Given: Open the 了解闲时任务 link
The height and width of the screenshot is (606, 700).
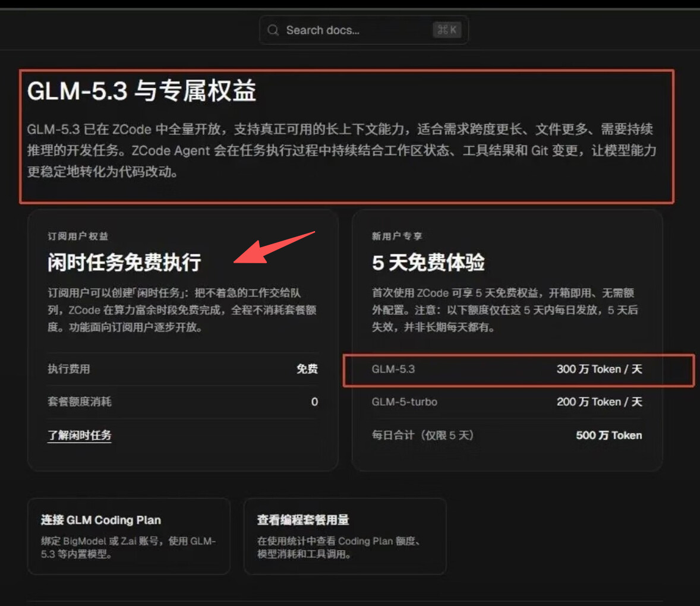Looking at the screenshot, I should coord(80,435).
